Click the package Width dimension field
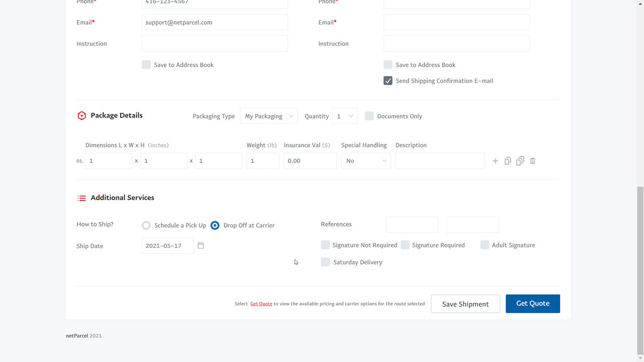Screen dimensions: 644x362 [x=163, y=161]
